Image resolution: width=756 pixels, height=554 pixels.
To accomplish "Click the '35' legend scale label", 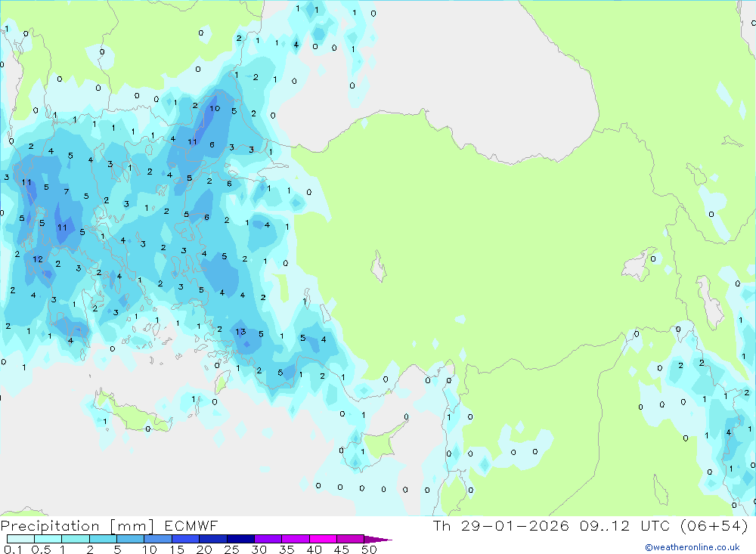I will [x=287, y=549].
